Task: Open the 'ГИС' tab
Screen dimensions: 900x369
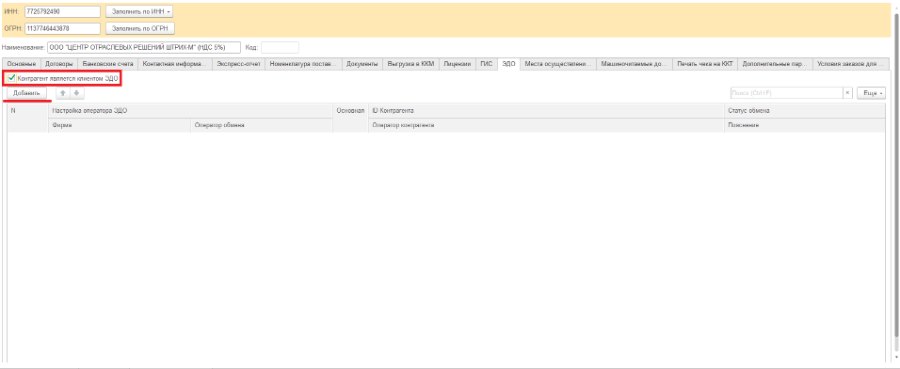Action: (x=487, y=64)
